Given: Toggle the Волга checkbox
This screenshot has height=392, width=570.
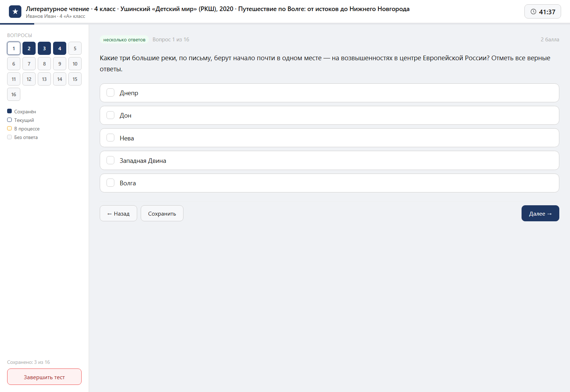Looking at the screenshot, I should pyautogui.click(x=110, y=183).
